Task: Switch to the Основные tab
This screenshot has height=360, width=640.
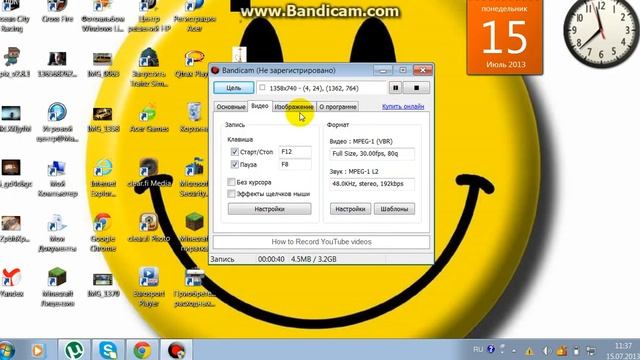Action: (x=231, y=107)
